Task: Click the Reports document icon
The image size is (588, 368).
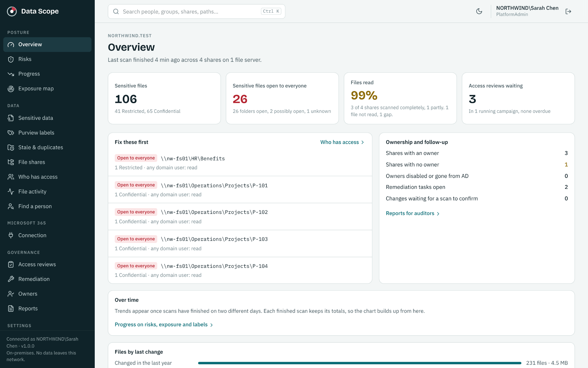Action: coord(11,308)
